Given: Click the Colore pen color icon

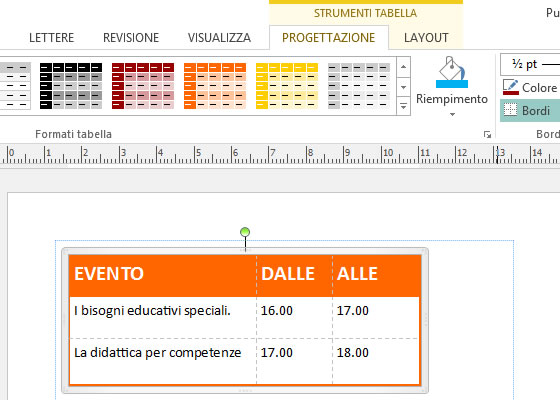Looking at the screenshot, I should [510, 87].
